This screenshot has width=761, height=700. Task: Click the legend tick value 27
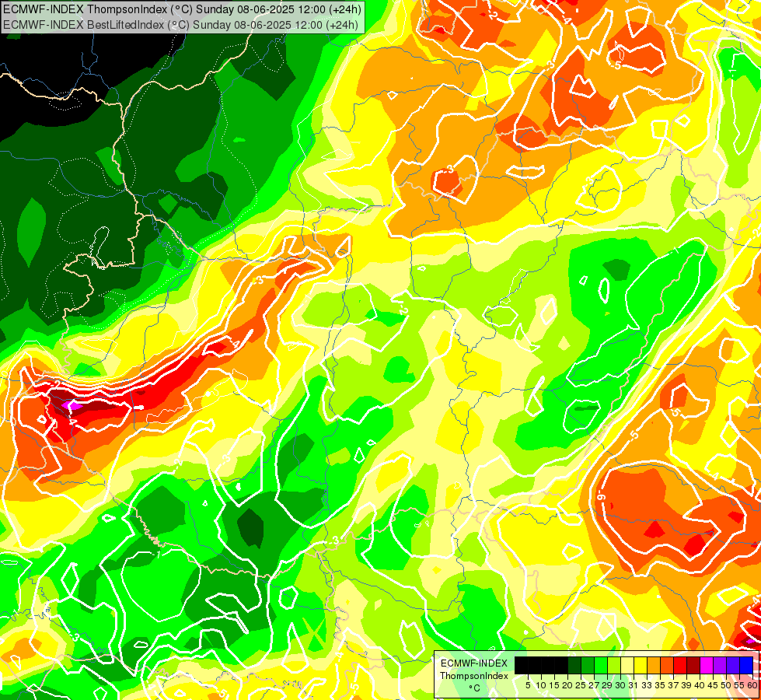[594, 685]
